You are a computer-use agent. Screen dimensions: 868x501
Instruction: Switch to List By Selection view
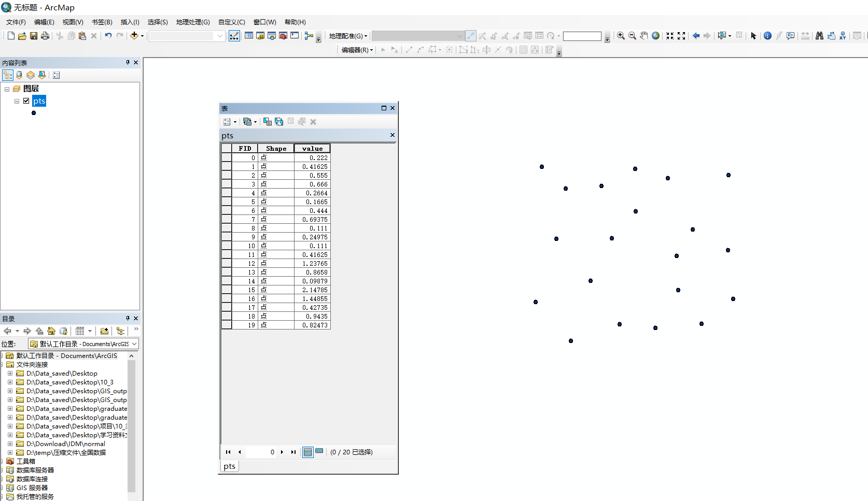pos(42,75)
